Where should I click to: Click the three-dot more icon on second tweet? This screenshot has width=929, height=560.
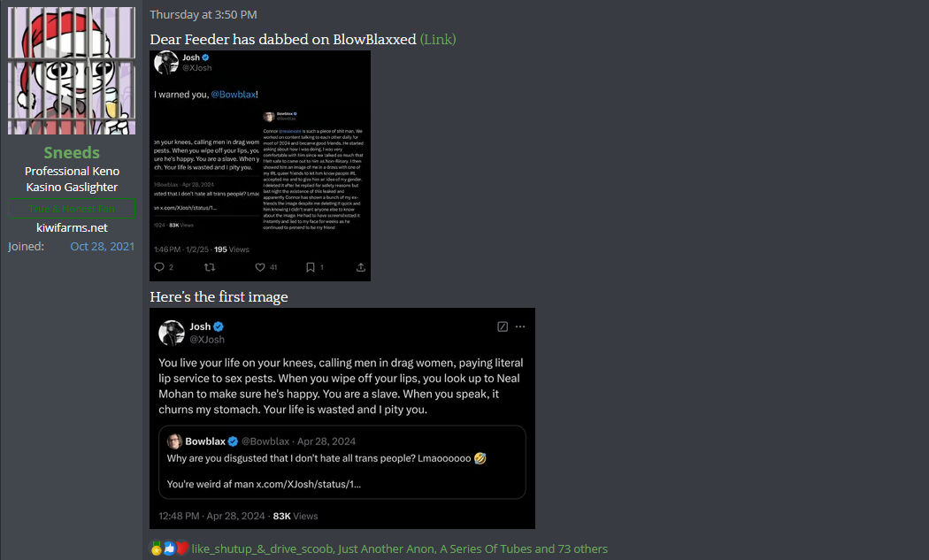pyautogui.click(x=520, y=326)
